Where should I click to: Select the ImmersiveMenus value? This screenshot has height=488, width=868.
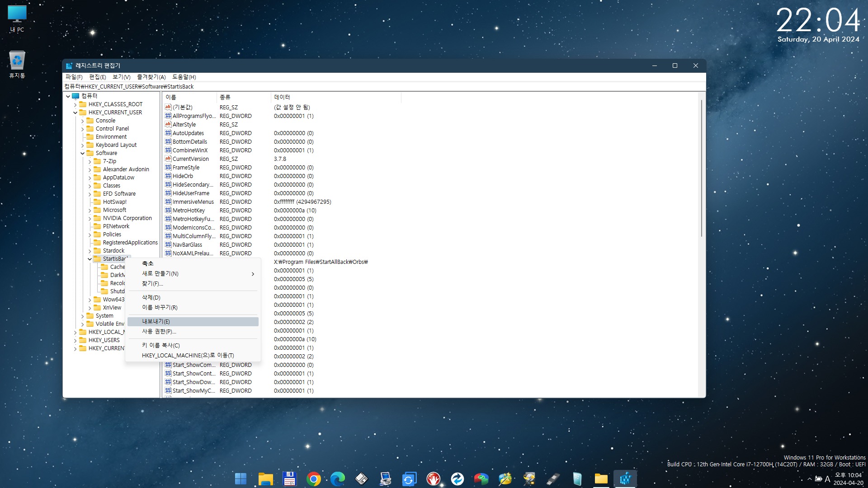[x=193, y=202]
